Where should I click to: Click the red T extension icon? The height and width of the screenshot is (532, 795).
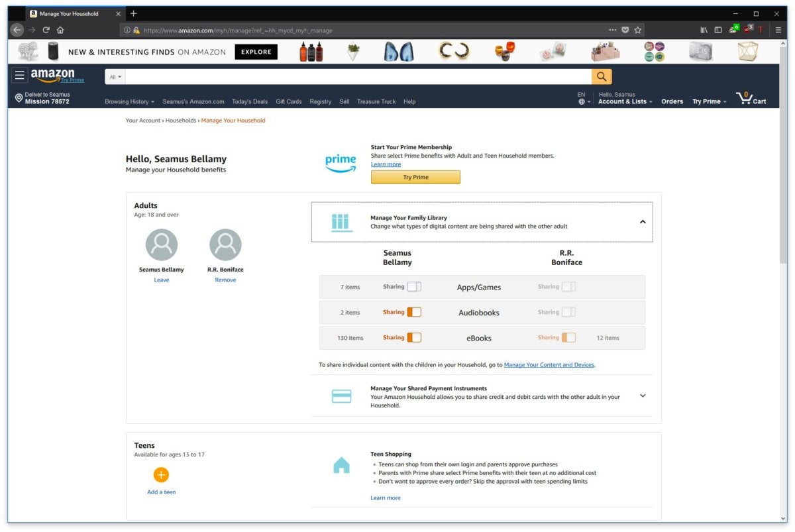[761, 30]
